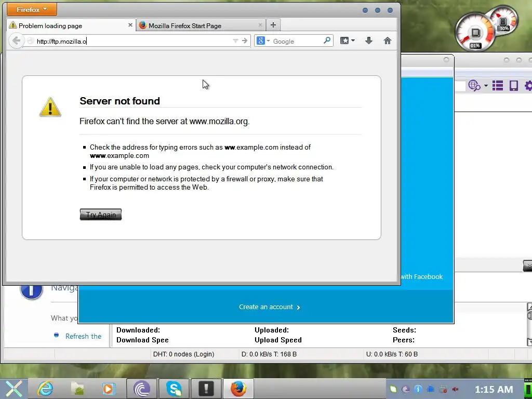Click the yellow warning triangle icon
532x399 pixels.
pos(50,107)
